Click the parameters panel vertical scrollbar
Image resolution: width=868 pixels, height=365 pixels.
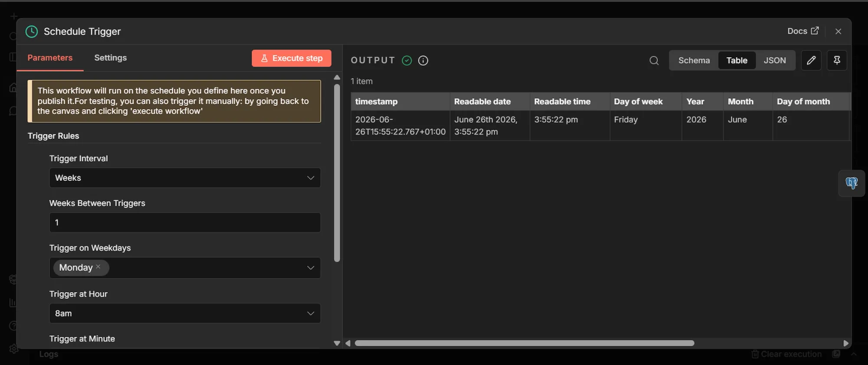point(337,173)
